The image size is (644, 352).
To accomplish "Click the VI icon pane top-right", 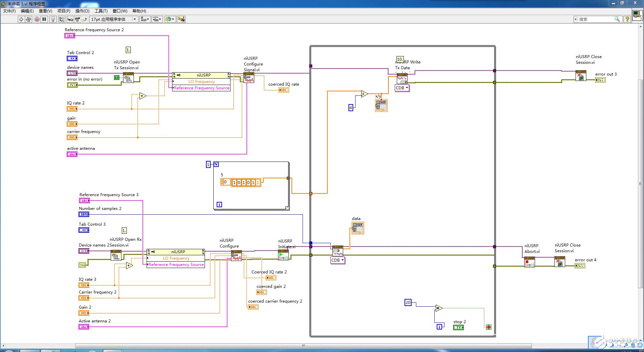I will [x=637, y=15].
